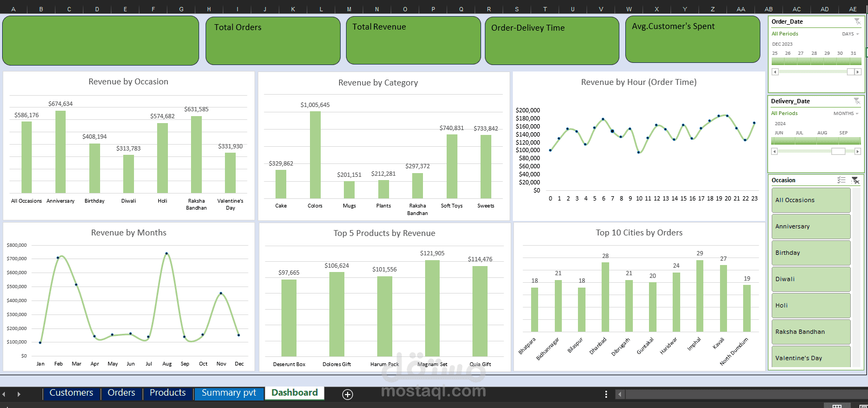Switch to the Customers sheet tab
The image size is (868, 408).
71,393
